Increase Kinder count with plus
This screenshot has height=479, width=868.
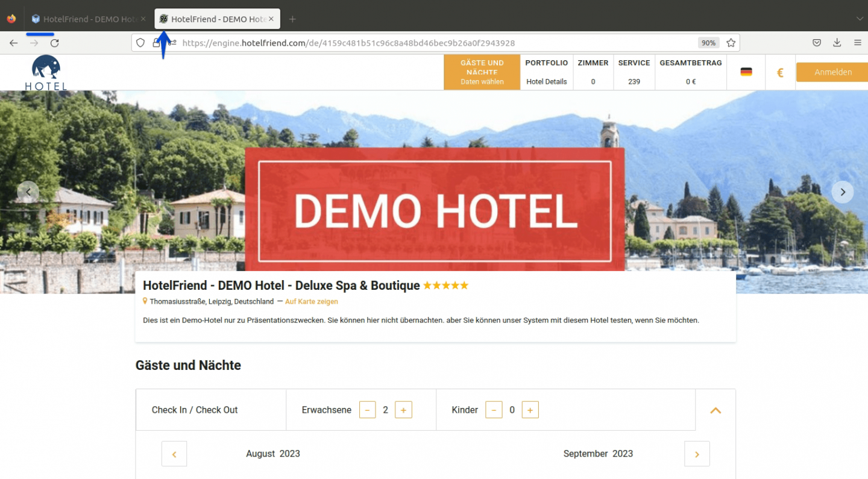point(530,410)
